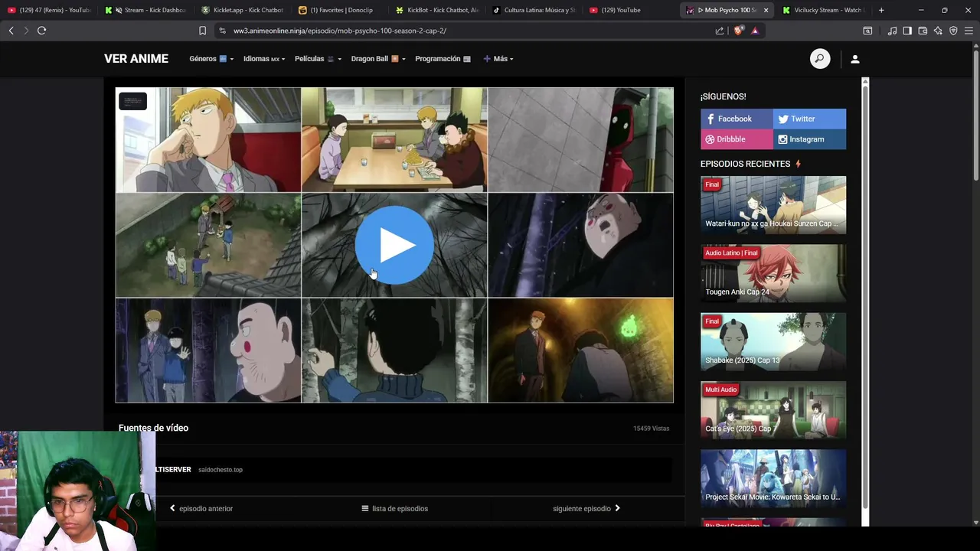Go forward with the browser forward arrow
Viewport: 980px width, 551px height.
click(26, 31)
